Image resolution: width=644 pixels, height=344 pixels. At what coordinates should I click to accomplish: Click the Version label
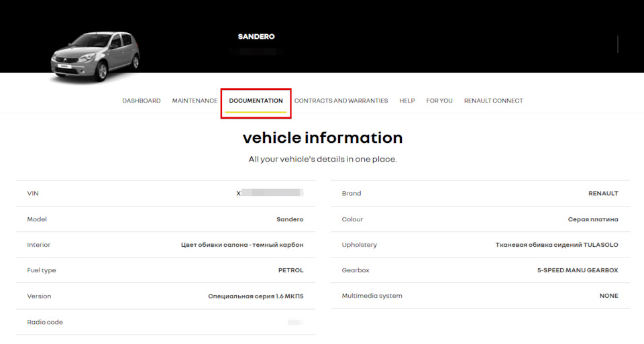39,296
